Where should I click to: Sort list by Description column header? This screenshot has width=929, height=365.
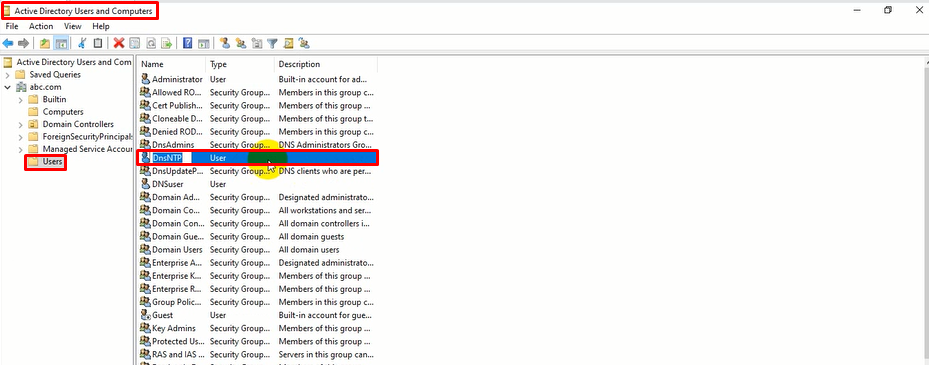(x=326, y=64)
